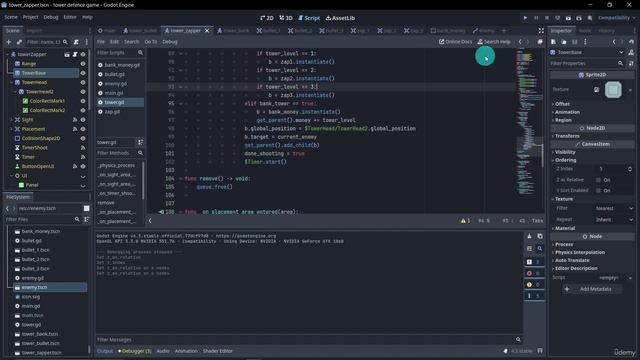Open the Debugger (3) bottom tab

135,351
